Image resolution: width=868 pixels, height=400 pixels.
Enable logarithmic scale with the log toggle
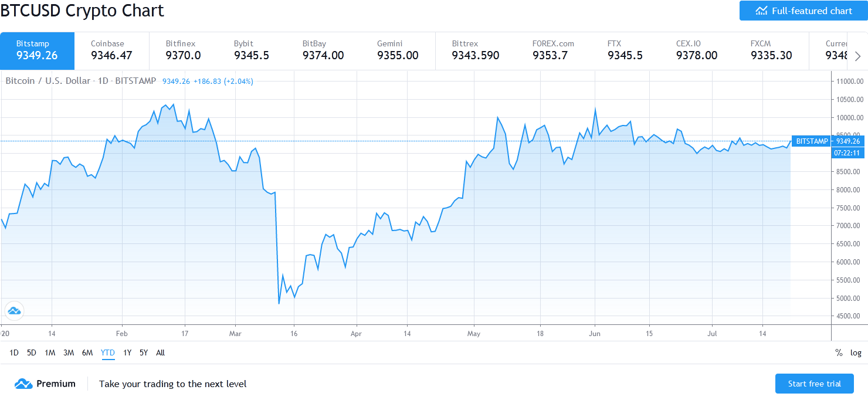(x=855, y=352)
